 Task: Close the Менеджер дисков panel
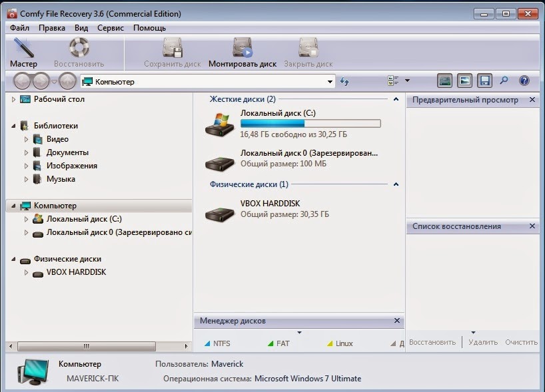397,321
